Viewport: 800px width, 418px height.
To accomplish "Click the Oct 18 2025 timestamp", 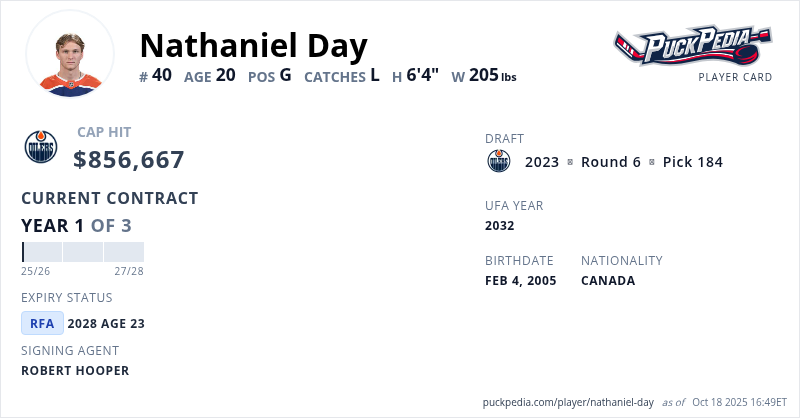I will point(739,402).
